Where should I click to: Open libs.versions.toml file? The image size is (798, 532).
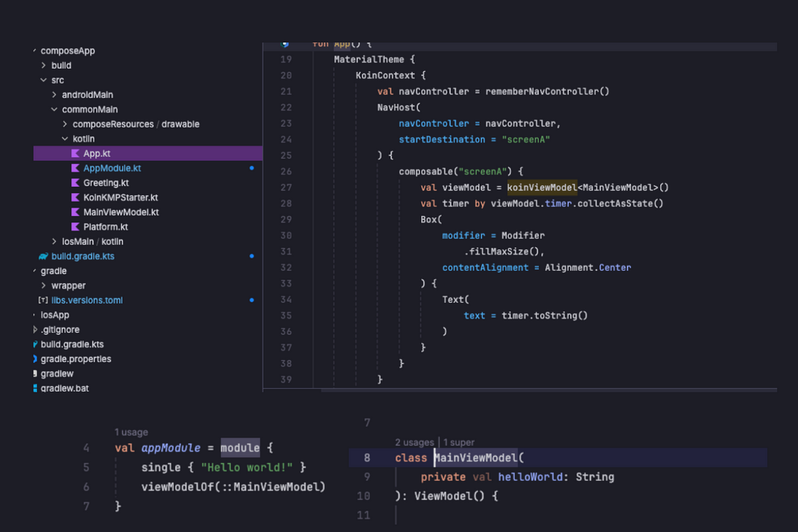coord(87,300)
